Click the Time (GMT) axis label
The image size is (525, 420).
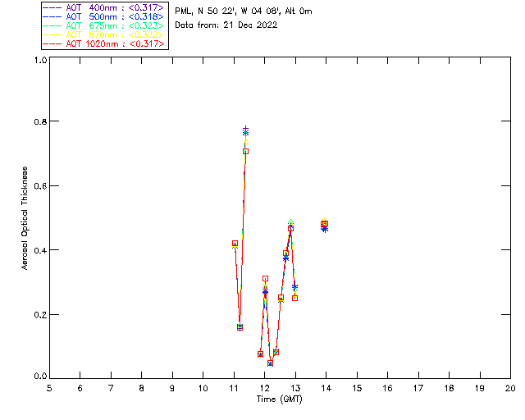280,399
